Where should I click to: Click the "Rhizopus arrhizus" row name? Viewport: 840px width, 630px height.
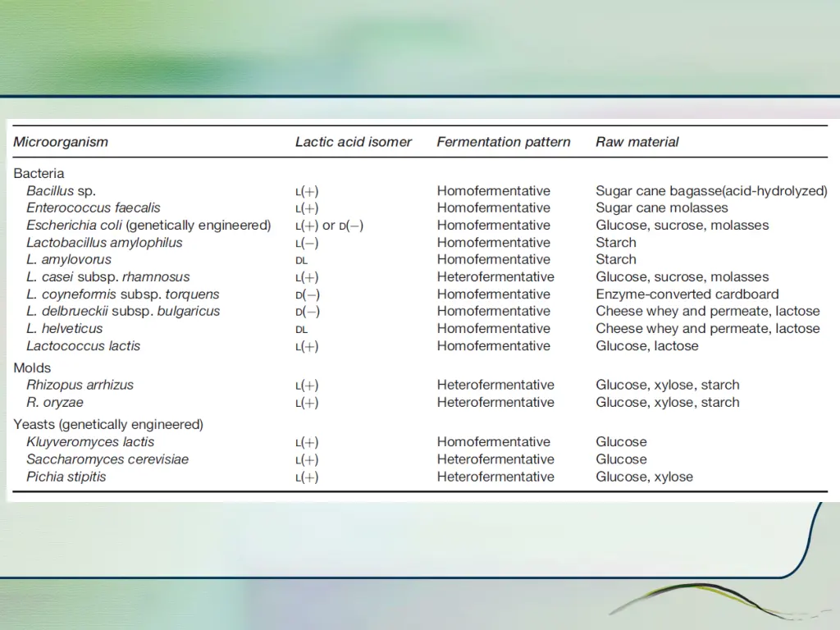point(80,386)
